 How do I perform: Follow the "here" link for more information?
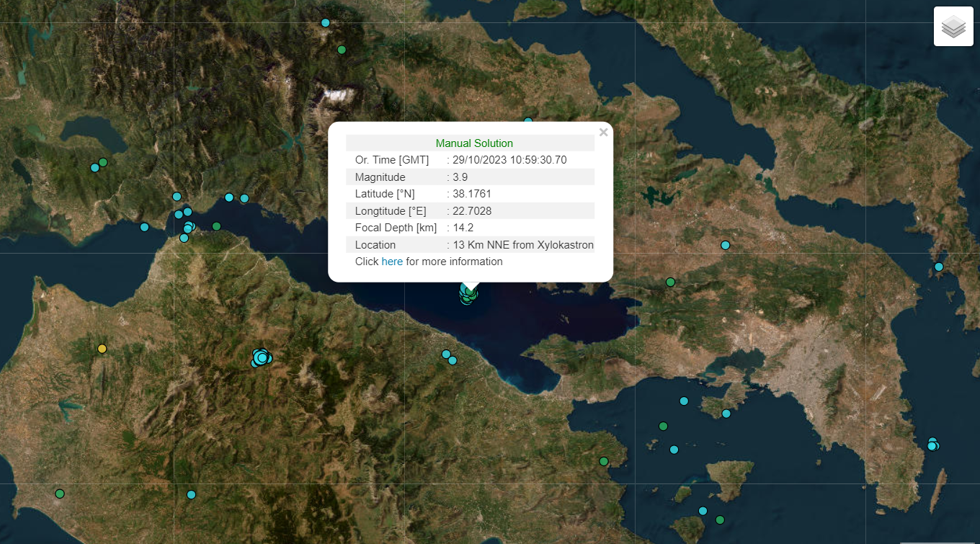[392, 262]
